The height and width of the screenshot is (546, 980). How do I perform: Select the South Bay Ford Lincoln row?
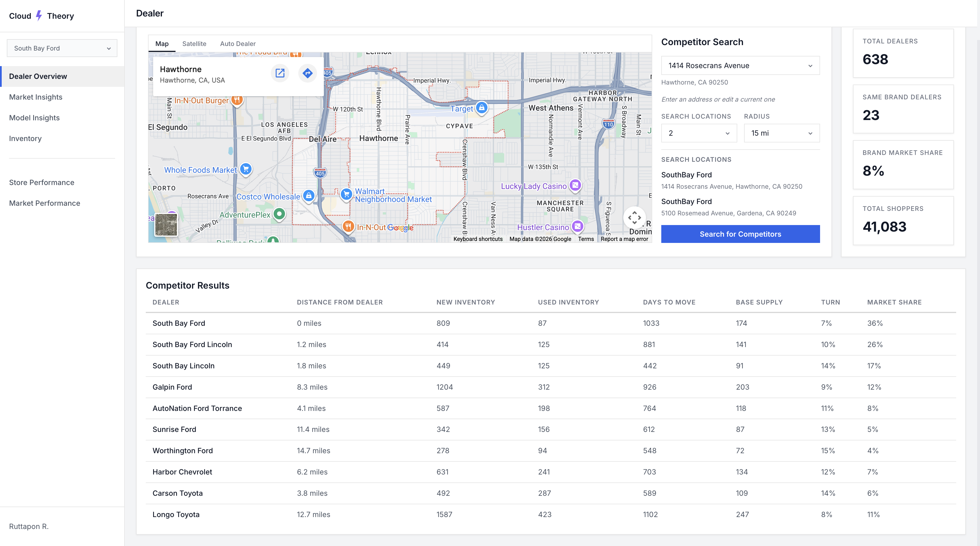pos(550,345)
